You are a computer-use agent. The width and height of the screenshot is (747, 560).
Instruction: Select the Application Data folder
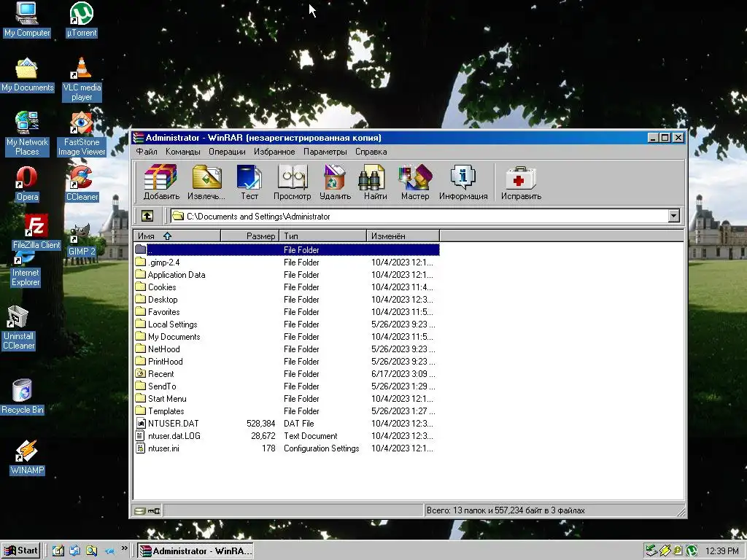coord(286,275)
